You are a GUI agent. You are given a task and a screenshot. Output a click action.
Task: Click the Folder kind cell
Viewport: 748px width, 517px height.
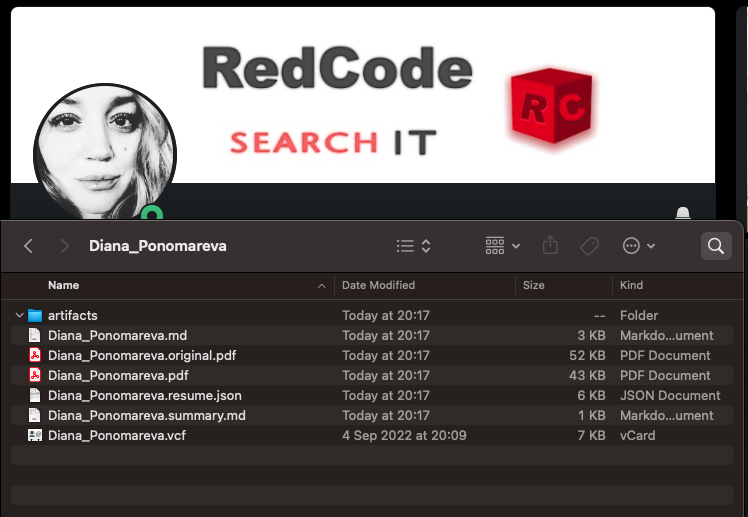coord(639,315)
